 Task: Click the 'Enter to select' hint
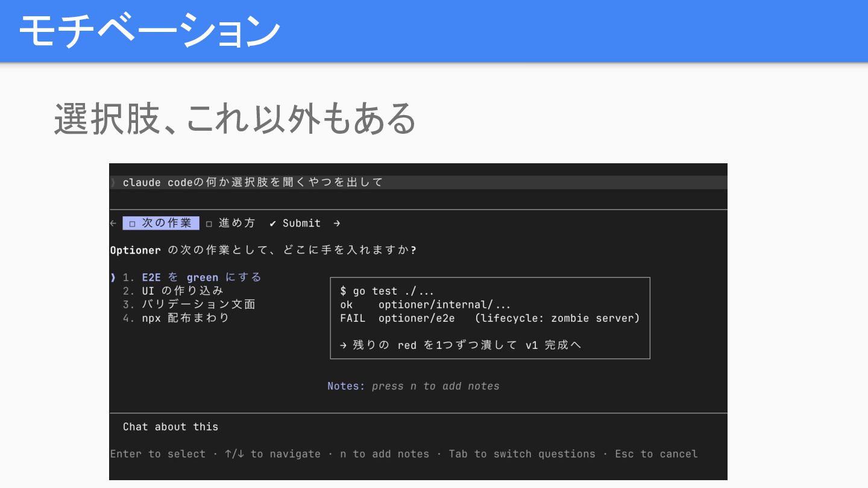coord(158,454)
